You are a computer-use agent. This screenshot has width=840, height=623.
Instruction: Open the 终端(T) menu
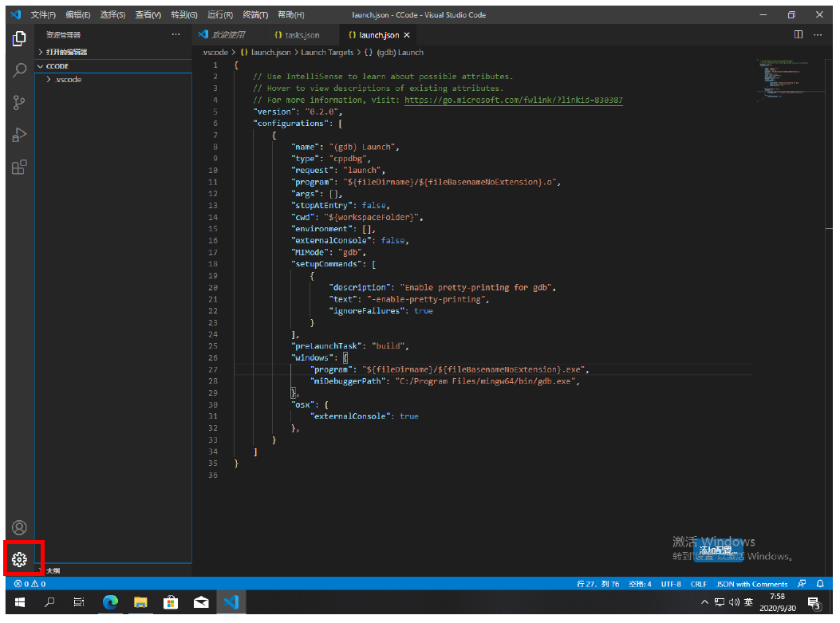tap(255, 15)
